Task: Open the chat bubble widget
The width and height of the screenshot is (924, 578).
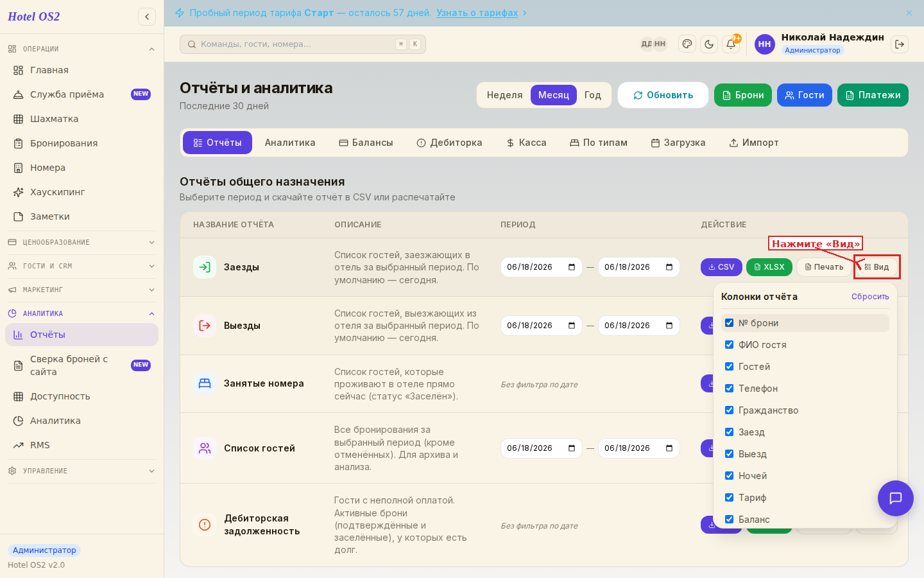Action: pos(896,498)
